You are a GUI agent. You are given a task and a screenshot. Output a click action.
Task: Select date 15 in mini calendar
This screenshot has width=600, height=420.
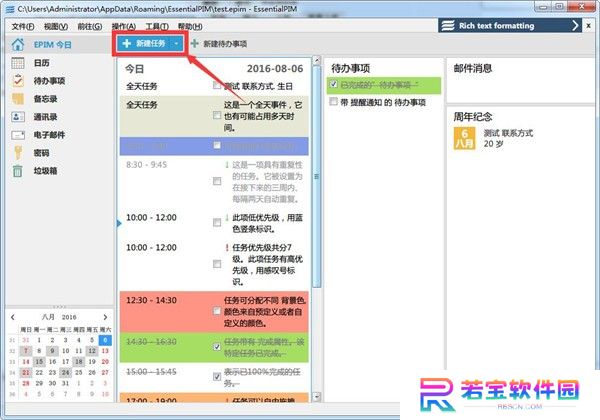point(39,361)
